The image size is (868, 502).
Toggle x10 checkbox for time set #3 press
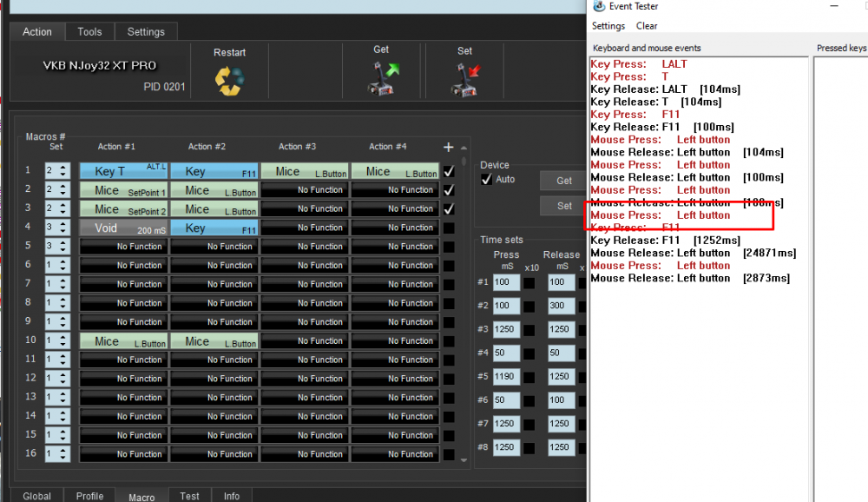point(529,330)
